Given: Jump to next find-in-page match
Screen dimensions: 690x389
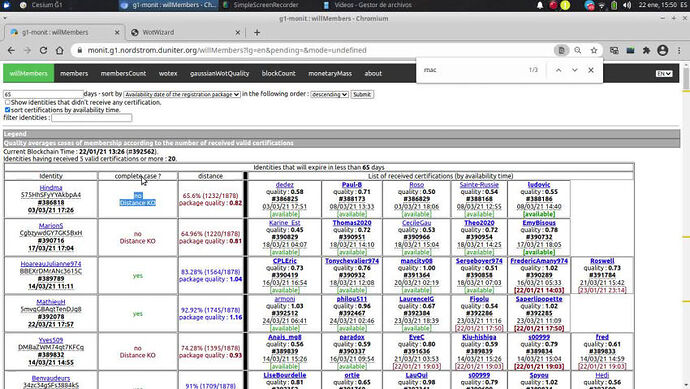Looking at the screenshot, I should pos(575,70).
